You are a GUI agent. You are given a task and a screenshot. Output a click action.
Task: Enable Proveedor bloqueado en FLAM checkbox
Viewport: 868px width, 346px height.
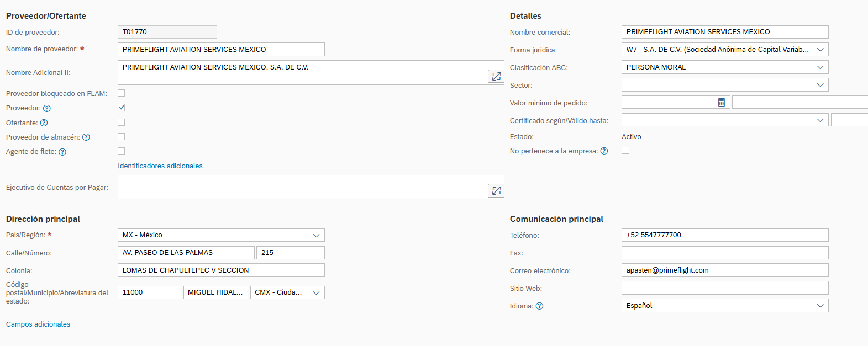coord(122,93)
